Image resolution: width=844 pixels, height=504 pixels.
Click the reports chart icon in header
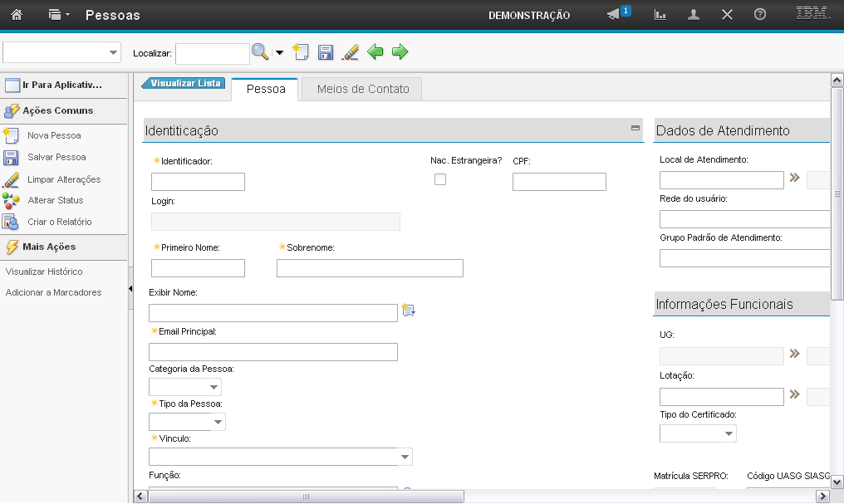(660, 15)
